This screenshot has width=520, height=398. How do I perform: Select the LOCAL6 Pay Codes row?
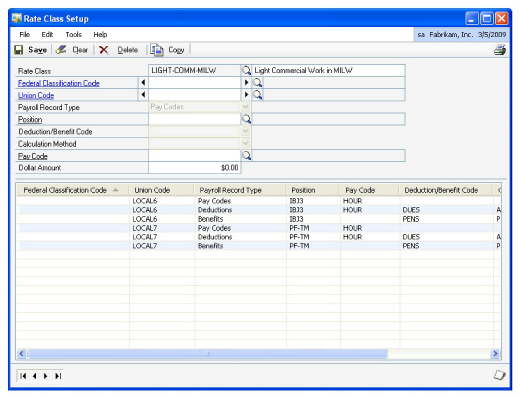[259, 201]
